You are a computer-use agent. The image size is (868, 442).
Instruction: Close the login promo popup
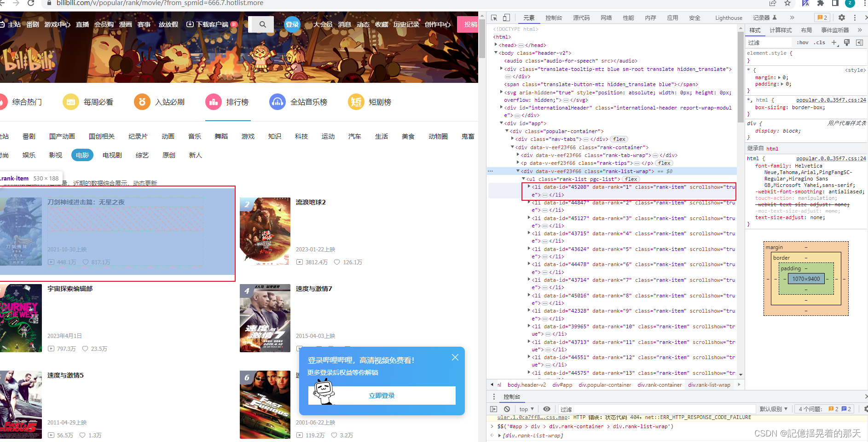click(455, 357)
